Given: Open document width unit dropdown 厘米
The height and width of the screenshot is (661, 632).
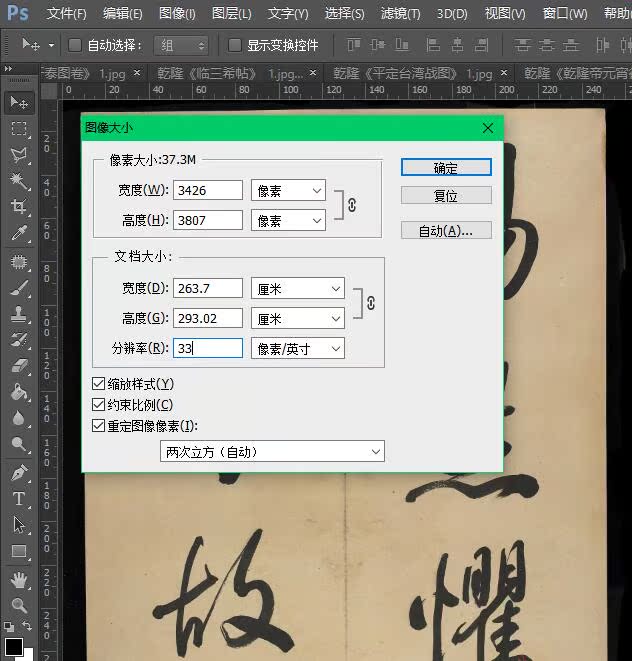Looking at the screenshot, I should (298, 288).
